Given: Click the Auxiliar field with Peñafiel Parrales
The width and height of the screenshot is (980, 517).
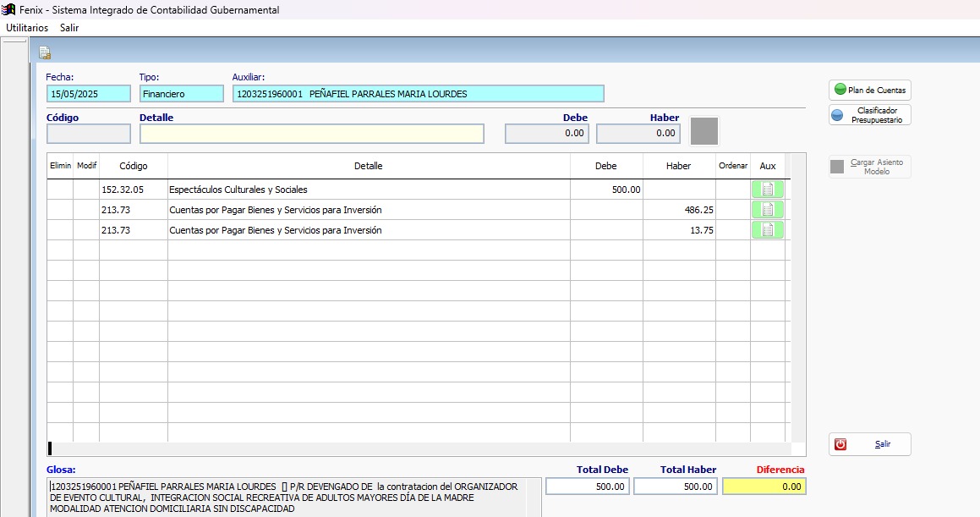Looking at the screenshot, I should click(418, 94).
